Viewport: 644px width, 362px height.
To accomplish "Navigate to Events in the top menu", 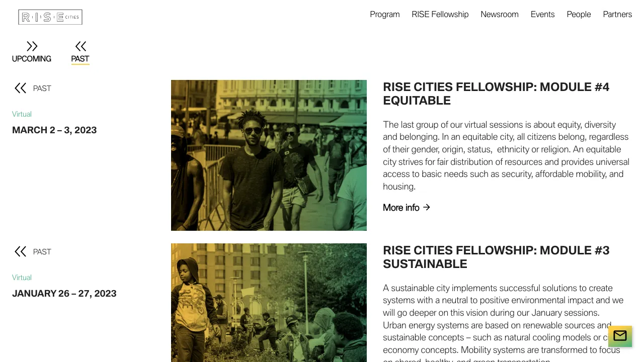I will tap(542, 15).
